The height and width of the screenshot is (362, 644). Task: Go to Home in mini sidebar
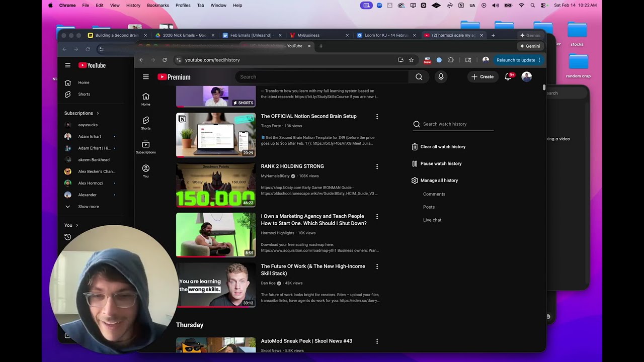point(145,99)
